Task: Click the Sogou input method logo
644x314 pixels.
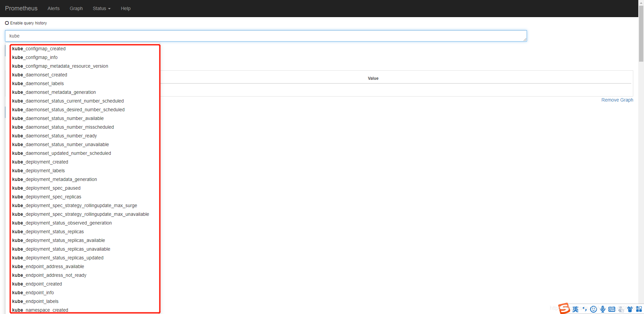Action: pos(564,308)
